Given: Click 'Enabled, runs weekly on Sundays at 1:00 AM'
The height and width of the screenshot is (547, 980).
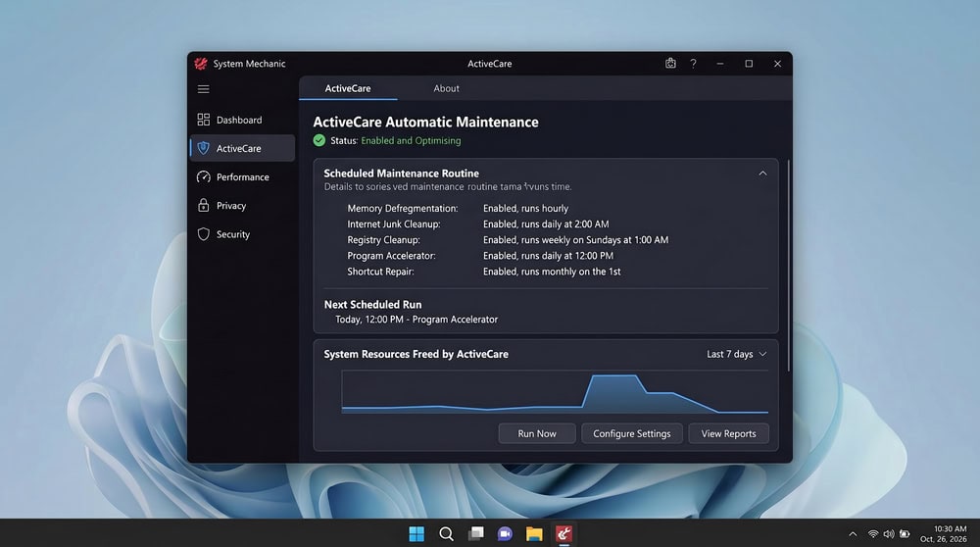Looking at the screenshot, I should (575, 239).
